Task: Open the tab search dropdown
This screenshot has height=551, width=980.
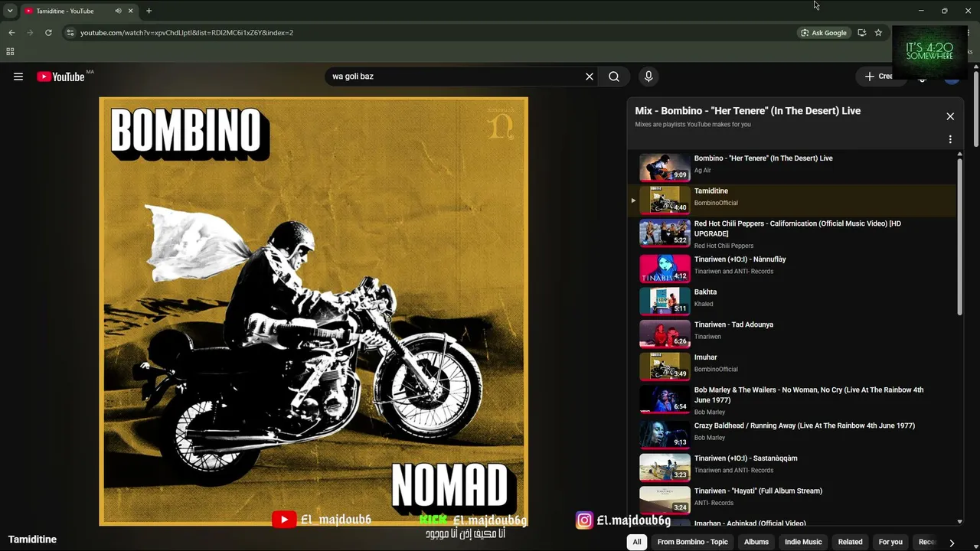Action: pyautogui.click(x=10, y=11)
